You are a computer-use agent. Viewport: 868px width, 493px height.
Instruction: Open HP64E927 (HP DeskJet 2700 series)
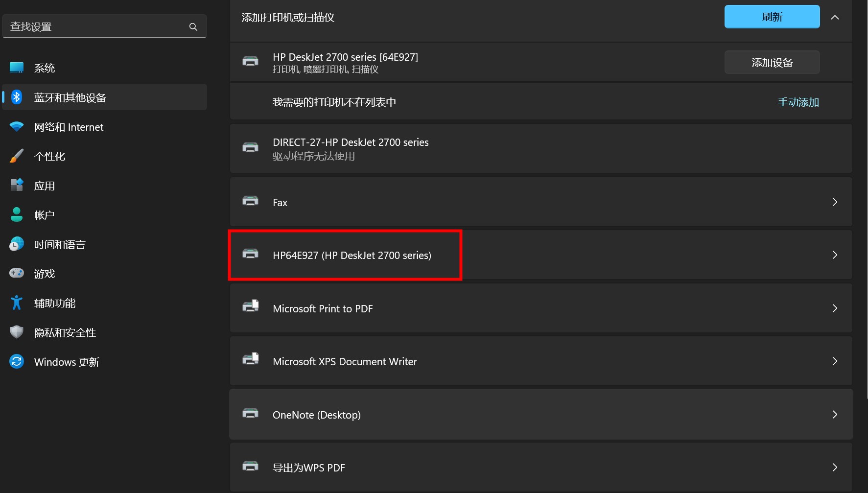point(541,255)
